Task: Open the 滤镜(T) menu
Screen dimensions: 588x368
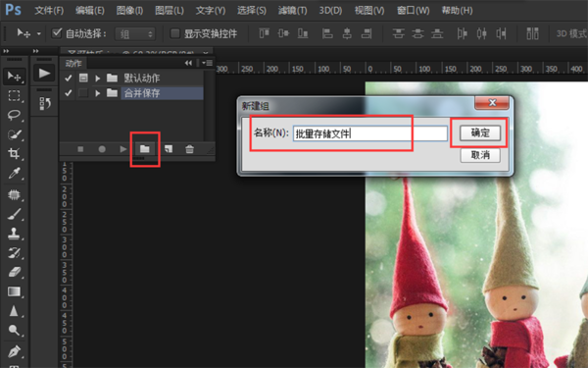Action: pos(292,11)
